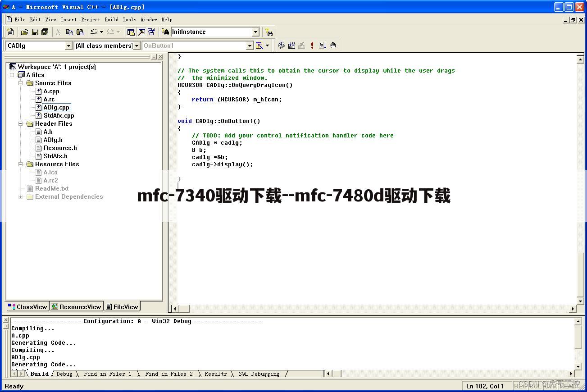The height and width of the screenshot is (392, 587).
Task: Click the editor horizontal scrollbar right arrow
Action: click(x=573, y=309)
